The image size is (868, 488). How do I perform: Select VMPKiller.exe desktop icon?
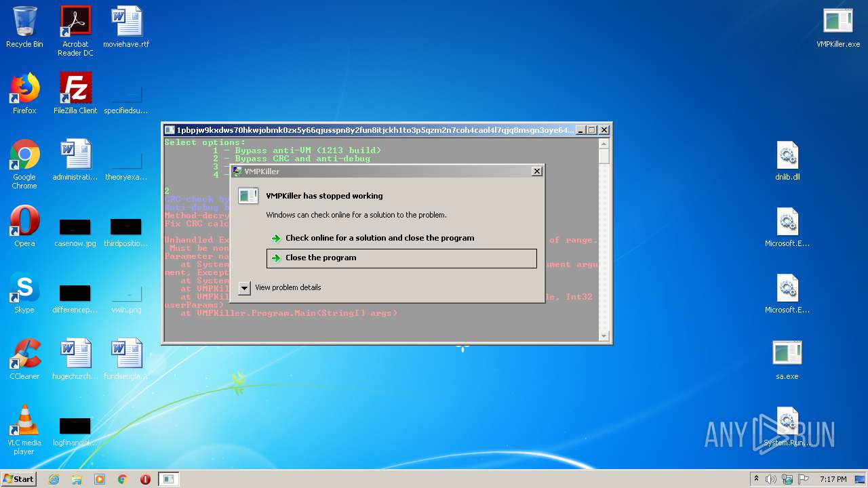(838, 27)
